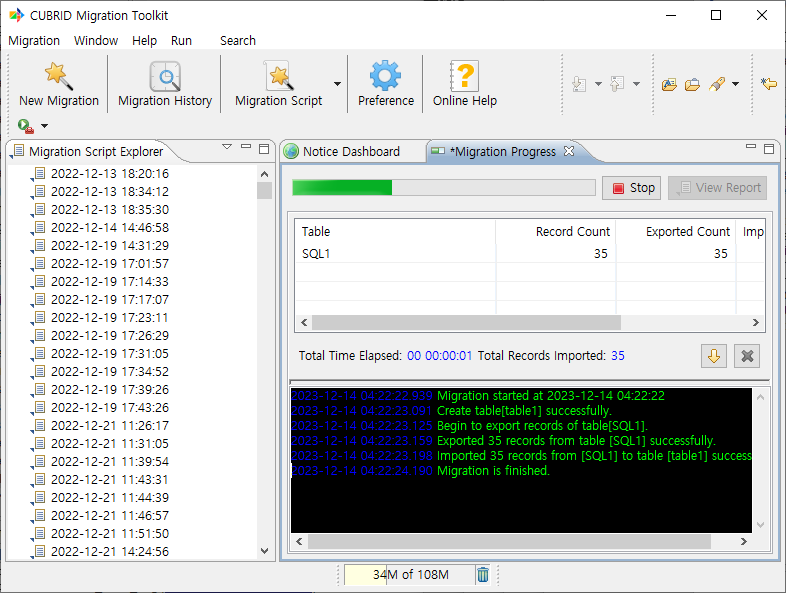Maximize the Migration Progress editor area
The height and width of the screenshot is (593, 786).
click(x=769, y=148)
